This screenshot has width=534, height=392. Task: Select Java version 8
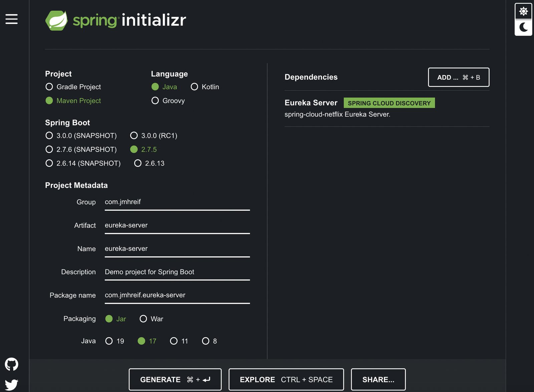click(x=209, y=341)
